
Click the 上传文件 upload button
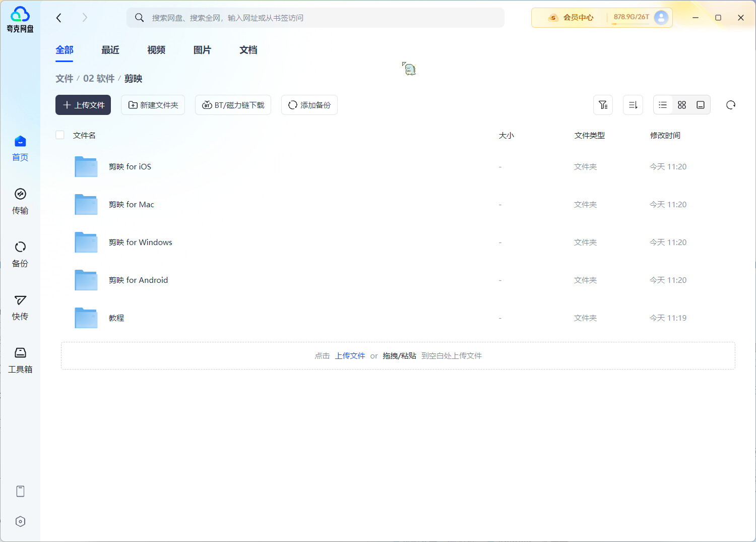pyautogui.click(x=83, y=105)
